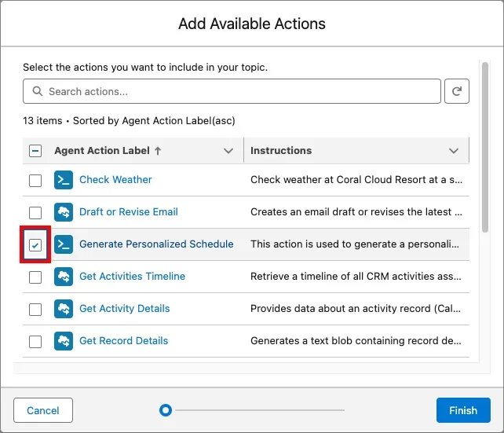Open Agent Action Label column menu

coord(228,151)
